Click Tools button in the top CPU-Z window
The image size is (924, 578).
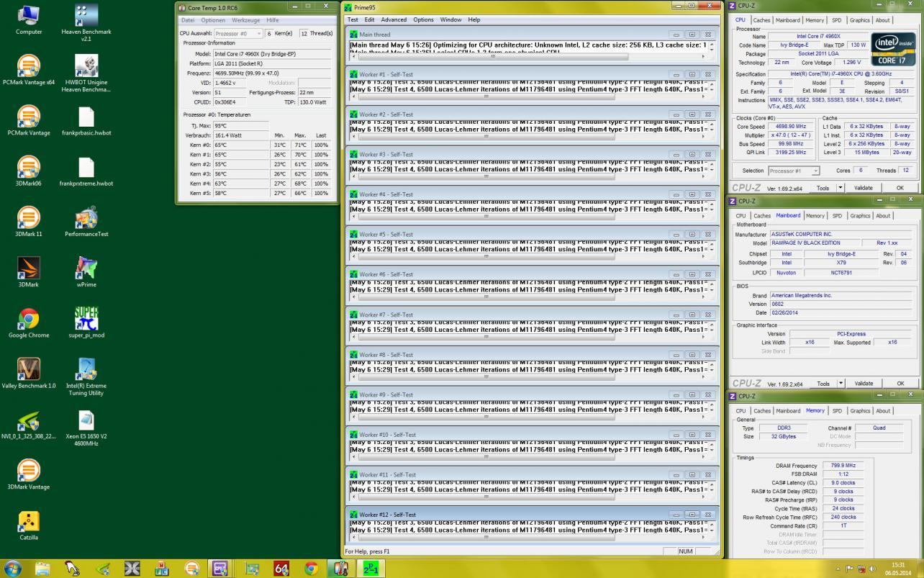point(823,188)
